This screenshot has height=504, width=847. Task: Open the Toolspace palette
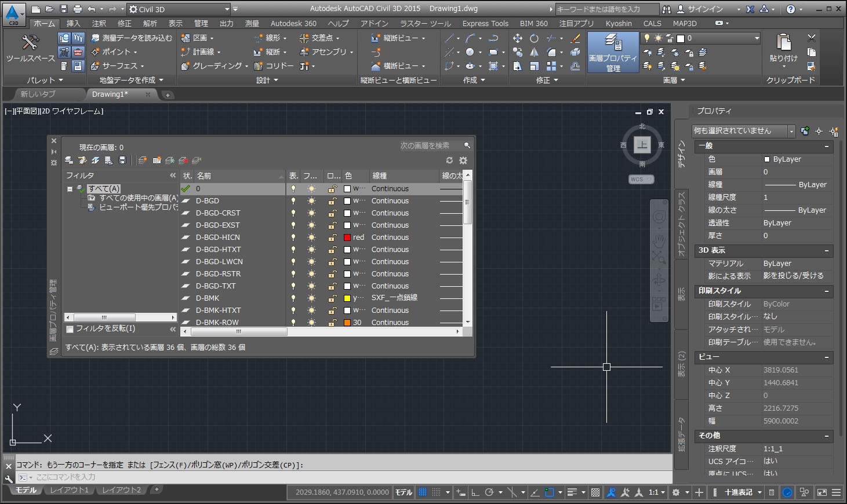pyautogui.click(x=30, y=49)
